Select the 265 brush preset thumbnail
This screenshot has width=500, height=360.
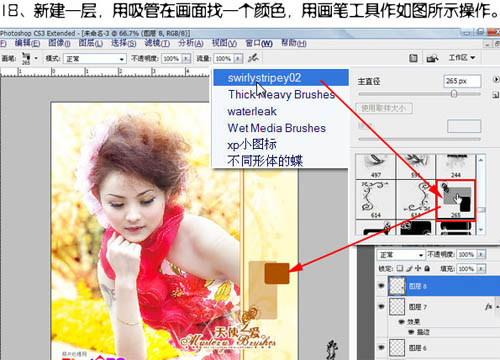click(455, 200)
